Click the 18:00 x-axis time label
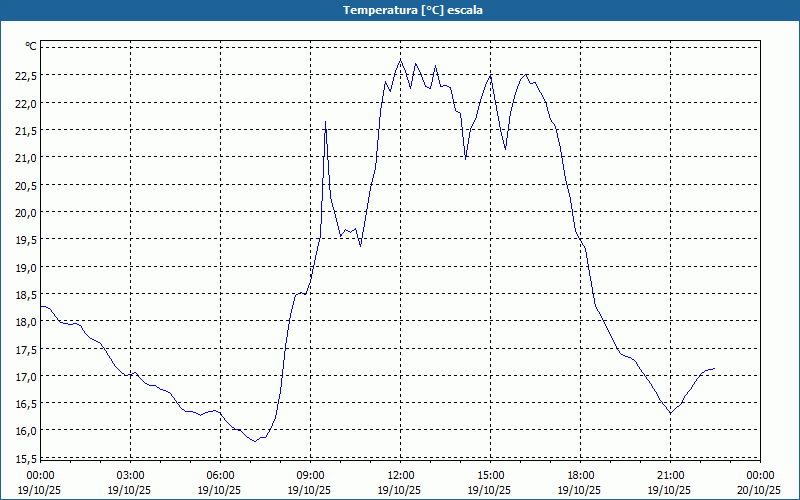The height and width of the screenshot is (500, 800). click(580, 475)
